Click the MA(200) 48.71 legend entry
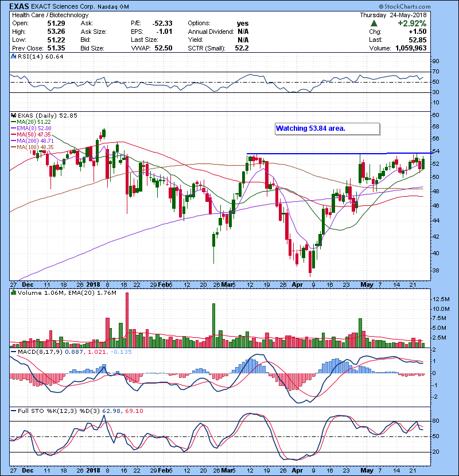Screen dimensions: 459x476 [x=32, y=141]
